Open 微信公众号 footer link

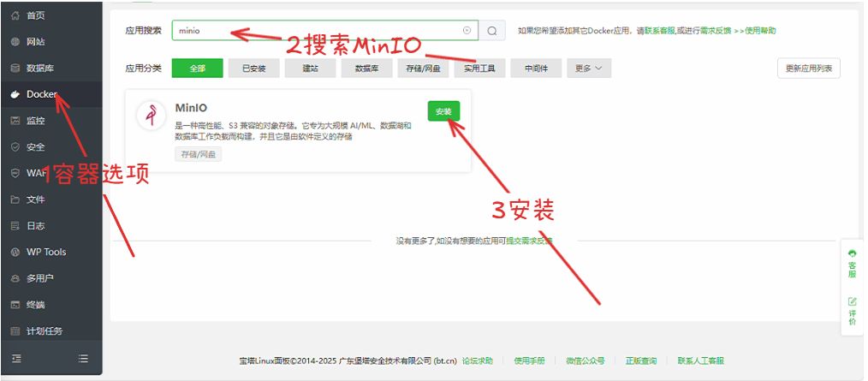pyautogui.click(x=586, y=361)
